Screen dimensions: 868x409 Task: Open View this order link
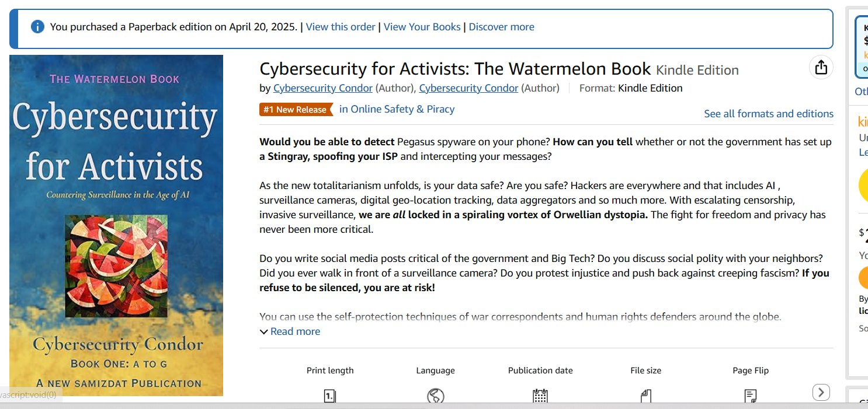[341, 27]
